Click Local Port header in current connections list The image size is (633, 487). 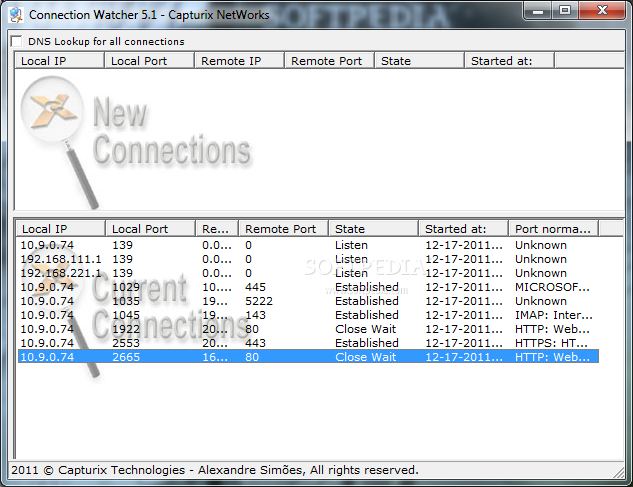[151, 229]
